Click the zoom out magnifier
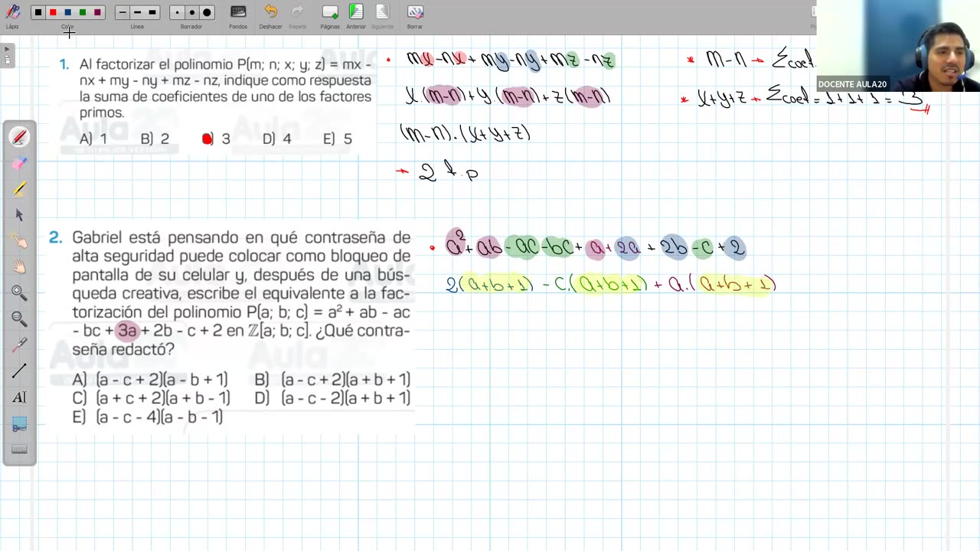 pos(19,319)
